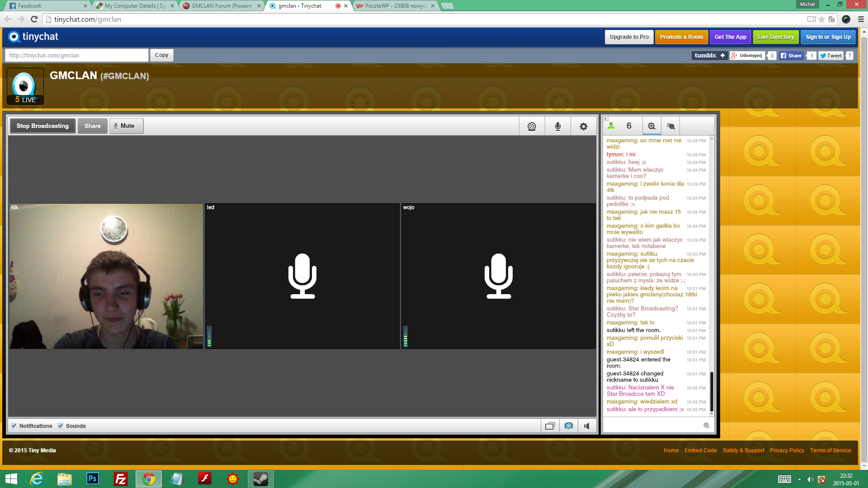
Task: Open the gear settings icon
Action: click(583, 127)
